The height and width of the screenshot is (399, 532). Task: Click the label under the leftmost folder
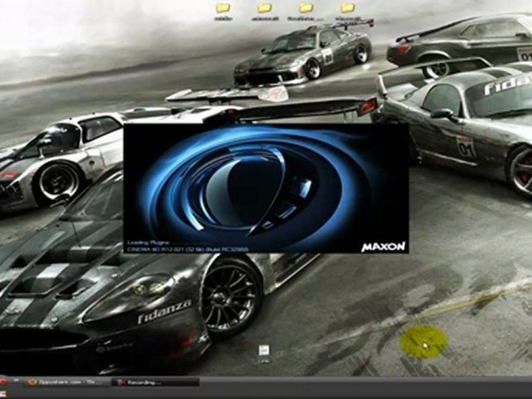pos(223,18)
